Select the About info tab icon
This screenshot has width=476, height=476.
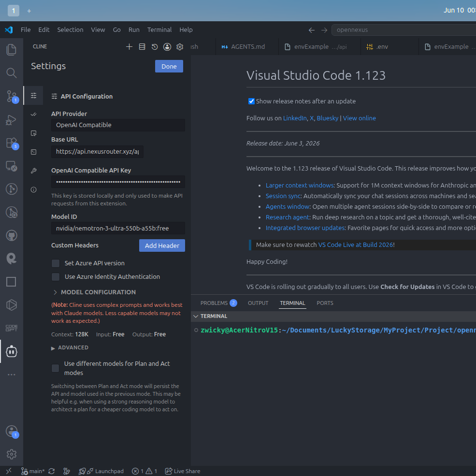pyautogui.click(x=34, y=190)
